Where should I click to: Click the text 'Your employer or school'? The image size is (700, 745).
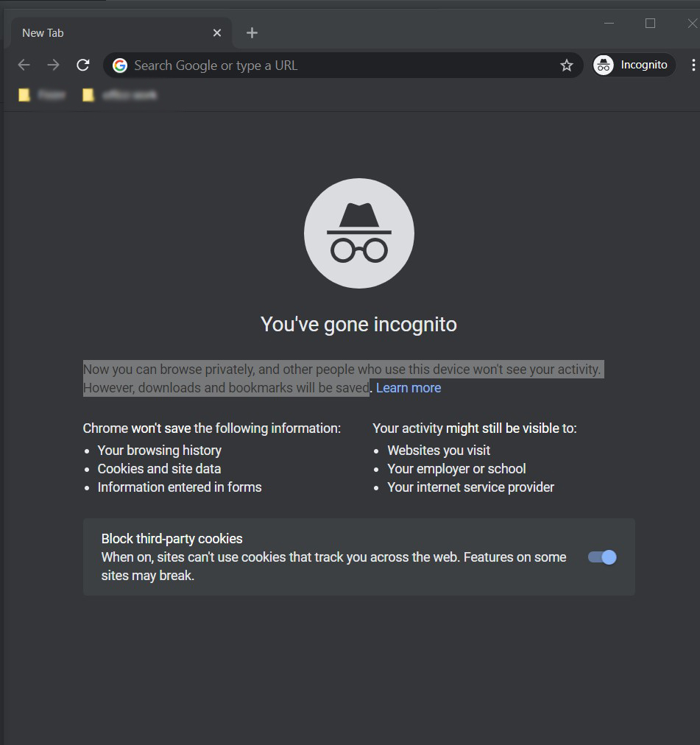coord(456,468)
